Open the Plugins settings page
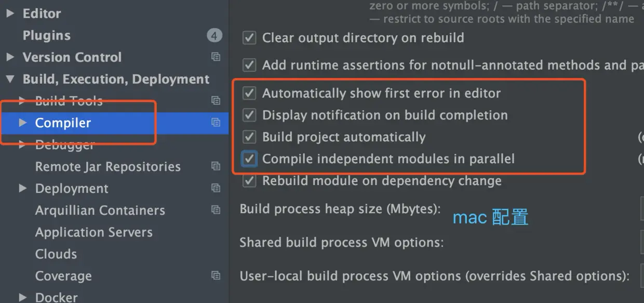644x303 pixels. click(46, 35)
